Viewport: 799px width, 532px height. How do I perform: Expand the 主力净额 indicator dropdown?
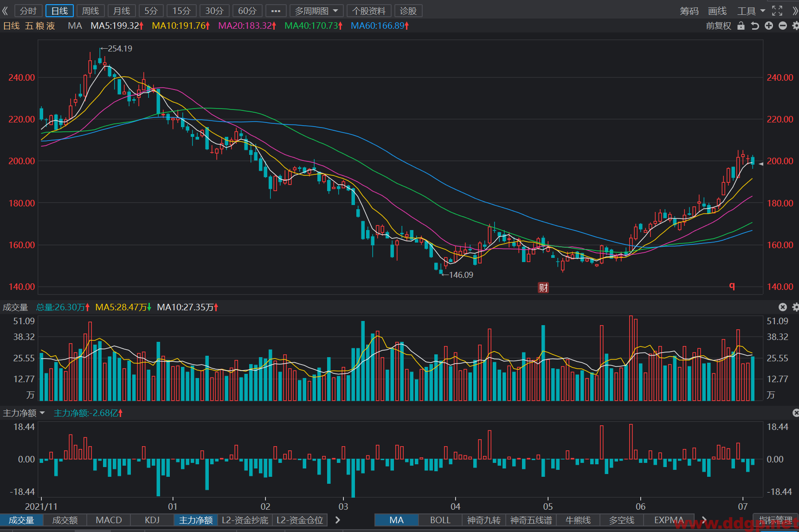(x=24, y=413)
